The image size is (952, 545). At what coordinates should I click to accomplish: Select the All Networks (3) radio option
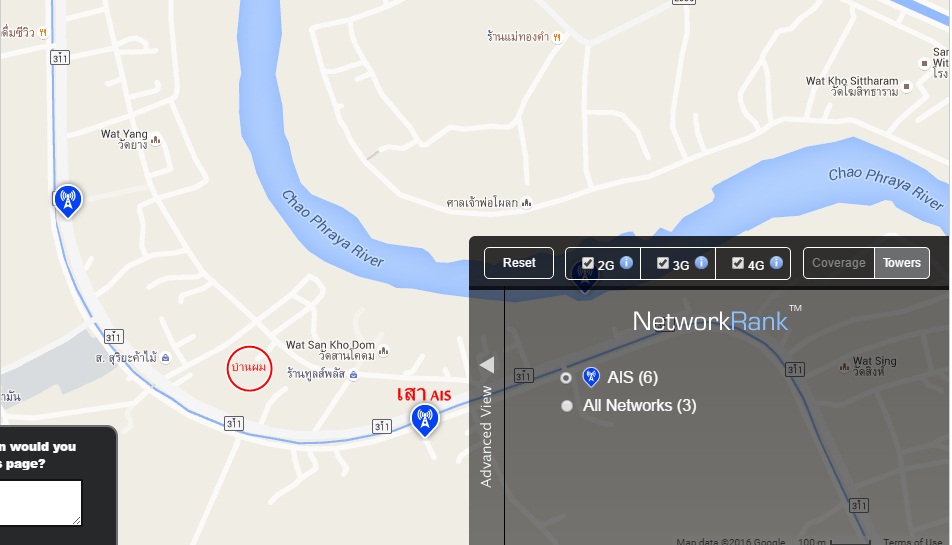pyautogui.click(x=566, y=406)
